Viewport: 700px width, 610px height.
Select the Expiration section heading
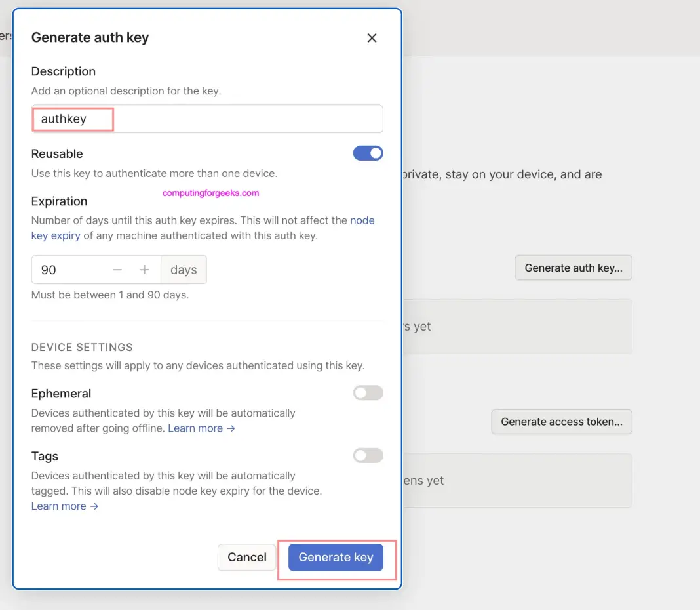pos(59,201)
